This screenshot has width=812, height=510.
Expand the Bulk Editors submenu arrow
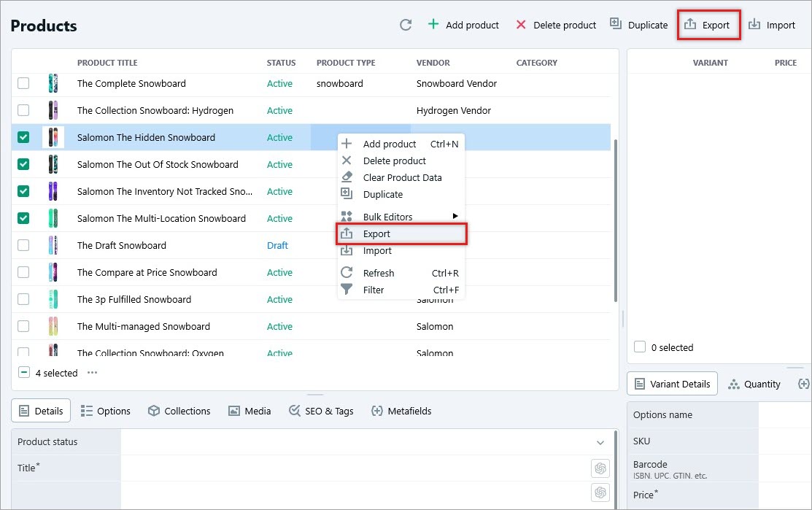455,217
